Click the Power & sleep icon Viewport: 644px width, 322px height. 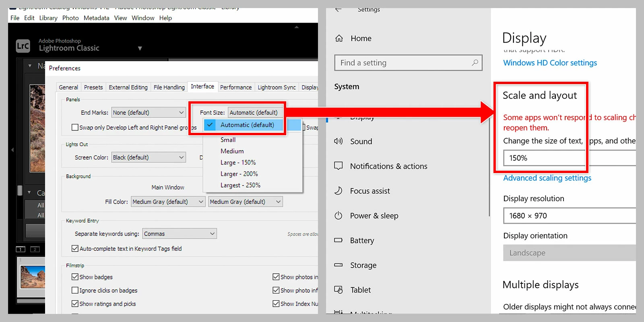(x=339, y=215)
